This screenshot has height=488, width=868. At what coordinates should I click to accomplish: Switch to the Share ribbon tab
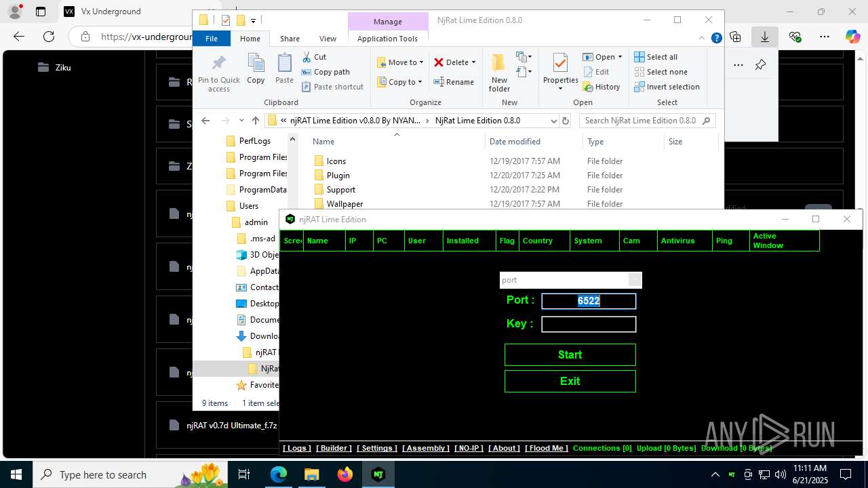click(x=290, y=39)
